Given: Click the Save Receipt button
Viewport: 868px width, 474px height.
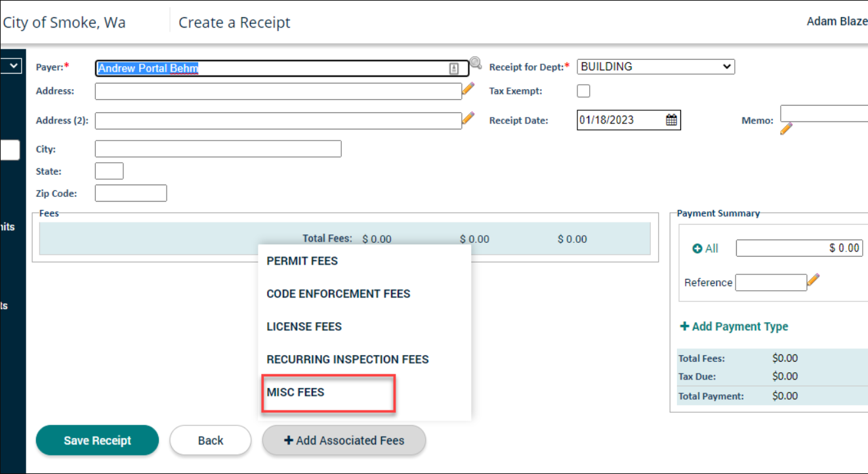Looking at the screenshot, I should pos(97,441).
